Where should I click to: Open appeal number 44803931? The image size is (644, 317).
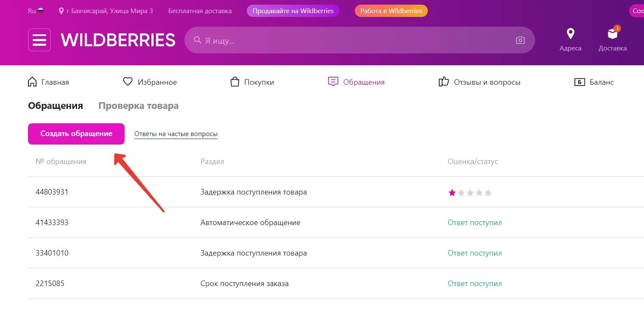52,192
